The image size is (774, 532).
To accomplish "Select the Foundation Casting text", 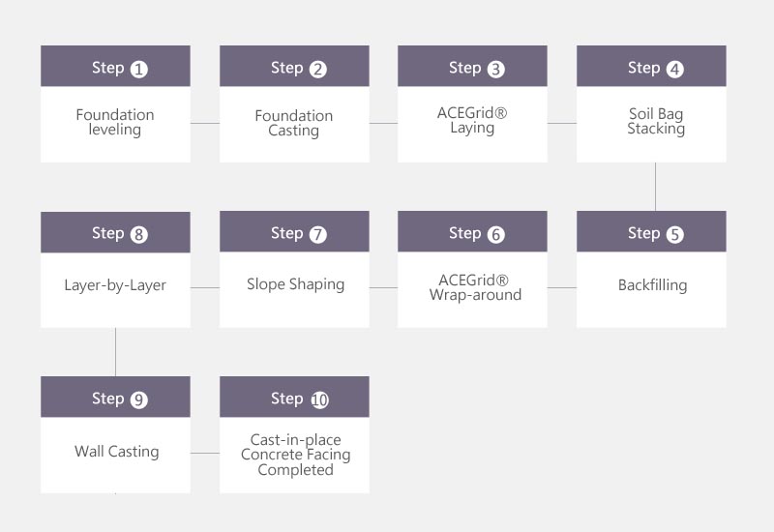I will [294, 123].
